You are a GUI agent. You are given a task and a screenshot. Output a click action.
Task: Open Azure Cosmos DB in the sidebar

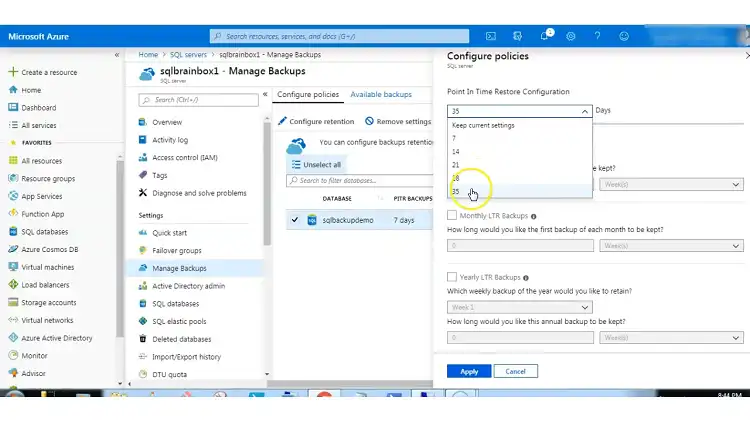(49, 249)
